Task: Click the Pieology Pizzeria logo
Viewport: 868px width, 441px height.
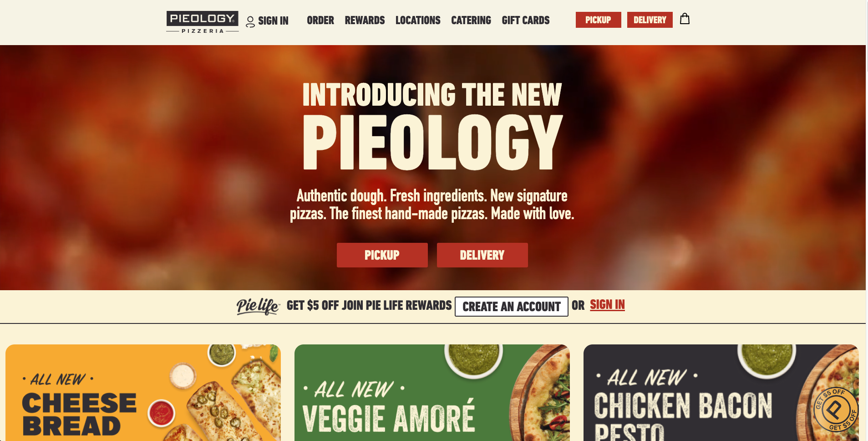Action: coord(203,22)
